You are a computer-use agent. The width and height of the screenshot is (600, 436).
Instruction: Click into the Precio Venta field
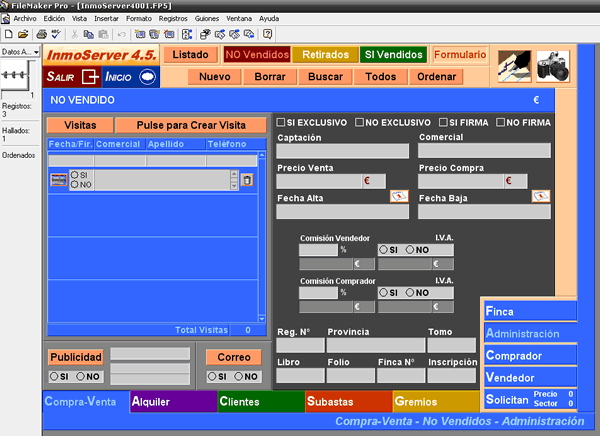pos(319,181)
